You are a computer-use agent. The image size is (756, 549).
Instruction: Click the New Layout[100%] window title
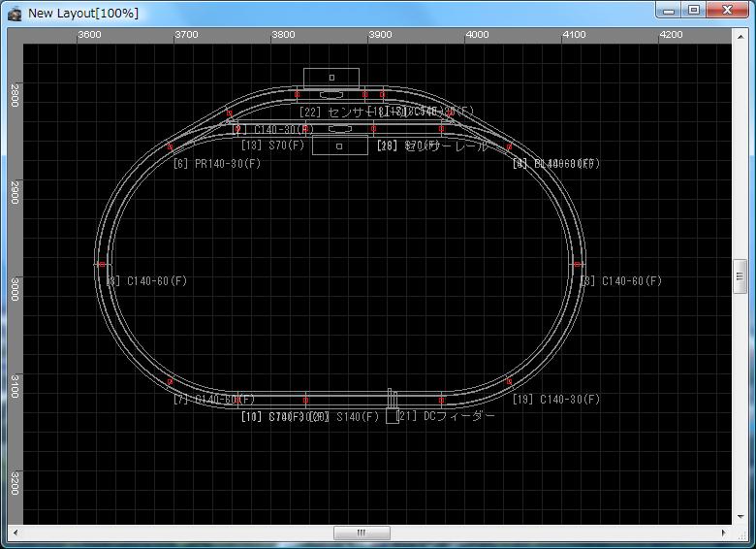click(x=83, y=14)
